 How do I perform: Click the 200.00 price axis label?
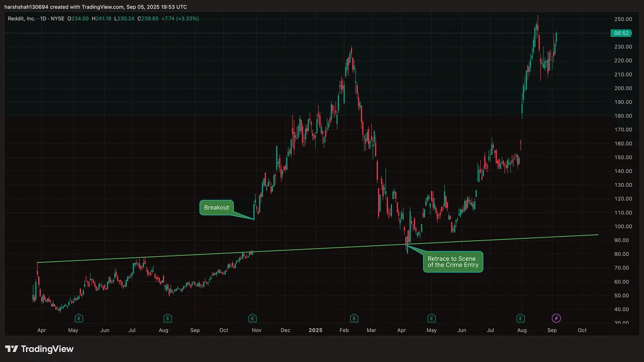tap(623, 88)
